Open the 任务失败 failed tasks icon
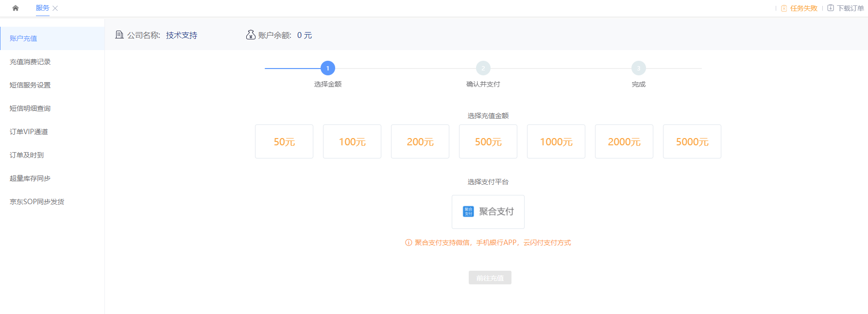868x314 pixels. click(x=783, y=8)
